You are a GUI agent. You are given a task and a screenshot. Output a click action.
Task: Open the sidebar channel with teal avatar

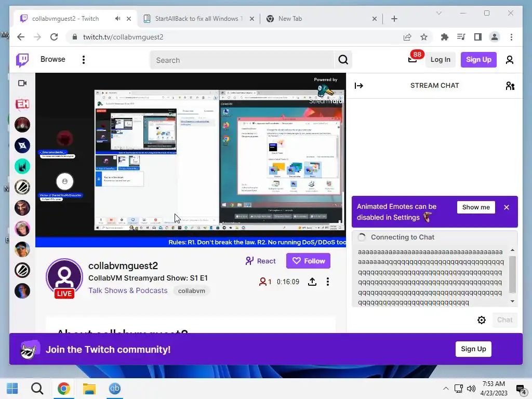pos(22,166)
